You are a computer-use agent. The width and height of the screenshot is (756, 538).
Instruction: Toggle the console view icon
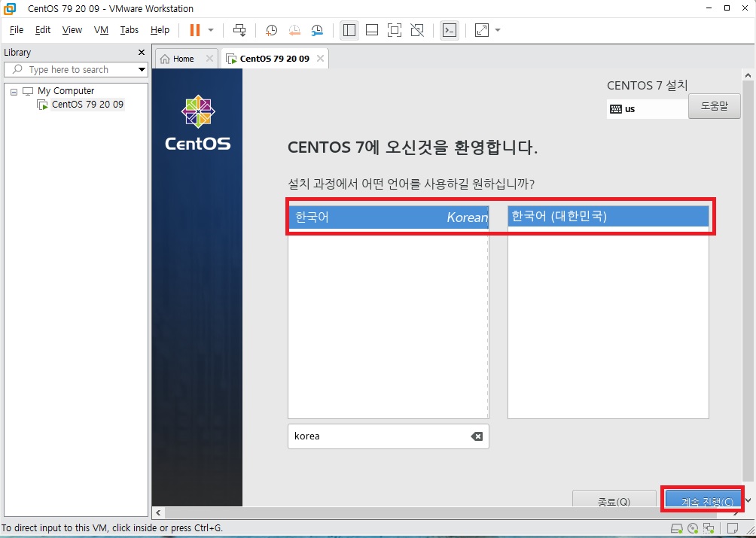(450, 30)
